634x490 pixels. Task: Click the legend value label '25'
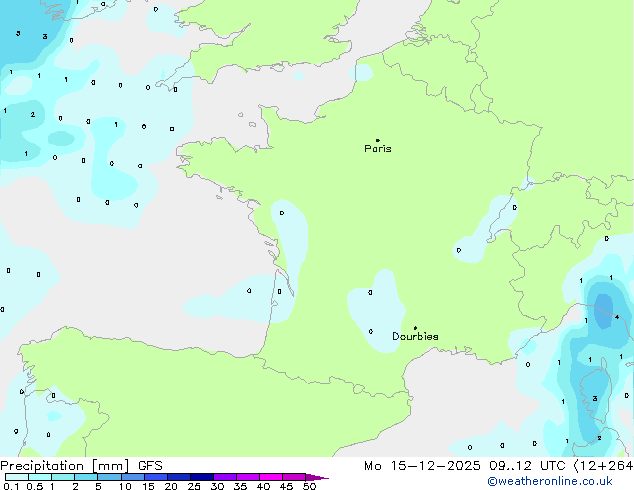tap(194, 486)
